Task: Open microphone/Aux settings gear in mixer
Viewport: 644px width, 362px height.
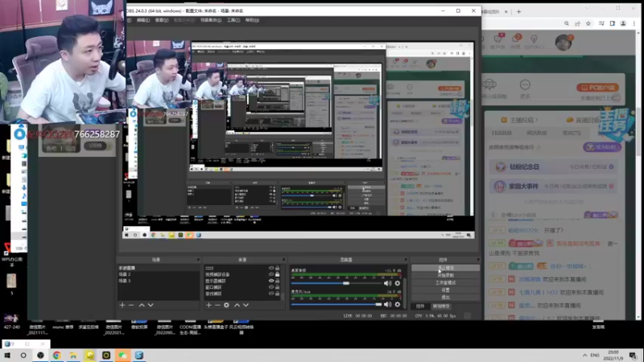Action: tap(397, 305)
